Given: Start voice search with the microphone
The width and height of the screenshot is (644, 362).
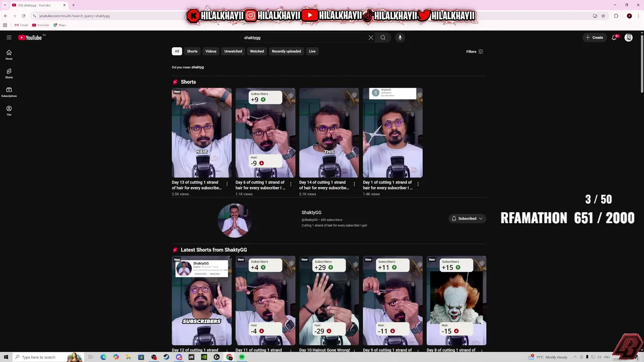Looking at the screenshot, I should [x=400, y=37].
